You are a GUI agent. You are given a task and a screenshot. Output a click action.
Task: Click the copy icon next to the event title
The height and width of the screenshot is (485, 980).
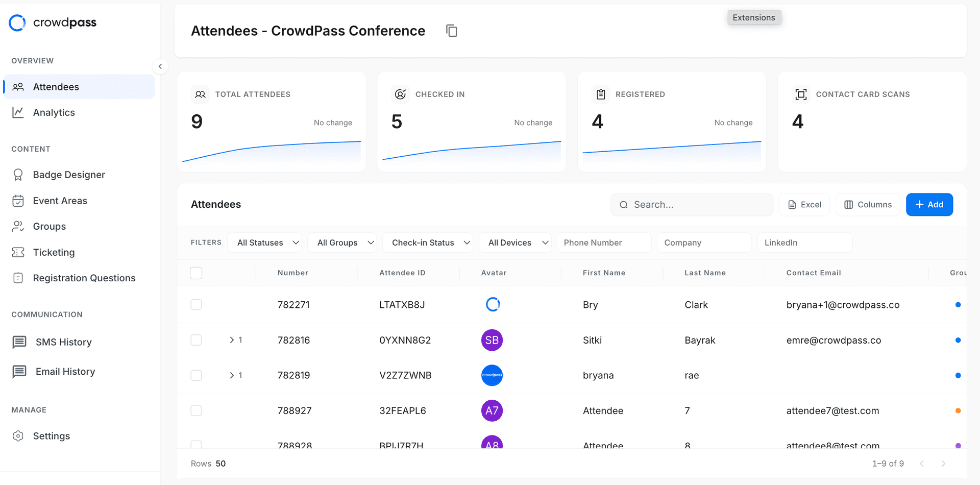coord(451,31)
